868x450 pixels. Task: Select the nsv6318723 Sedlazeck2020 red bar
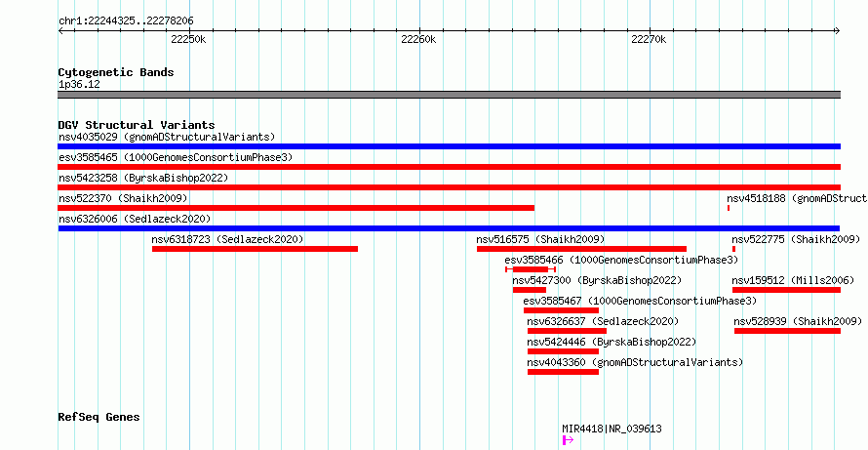pyautogui.click(x=256, y=249)
